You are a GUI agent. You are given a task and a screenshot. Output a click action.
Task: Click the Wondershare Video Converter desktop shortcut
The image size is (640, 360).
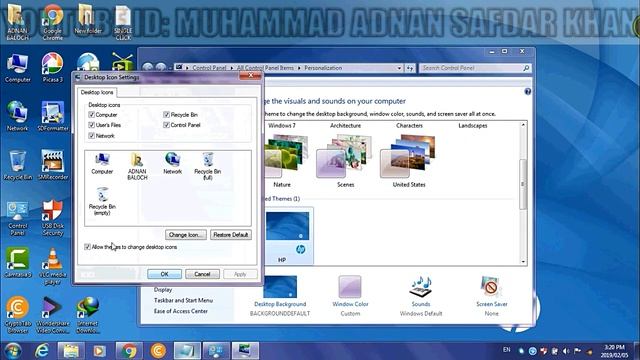[53, 315]
